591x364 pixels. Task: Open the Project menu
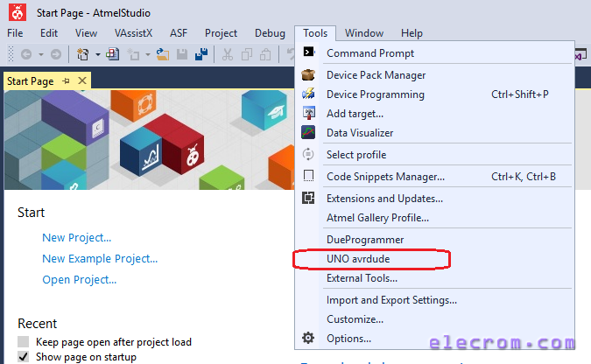coord(221,33)
